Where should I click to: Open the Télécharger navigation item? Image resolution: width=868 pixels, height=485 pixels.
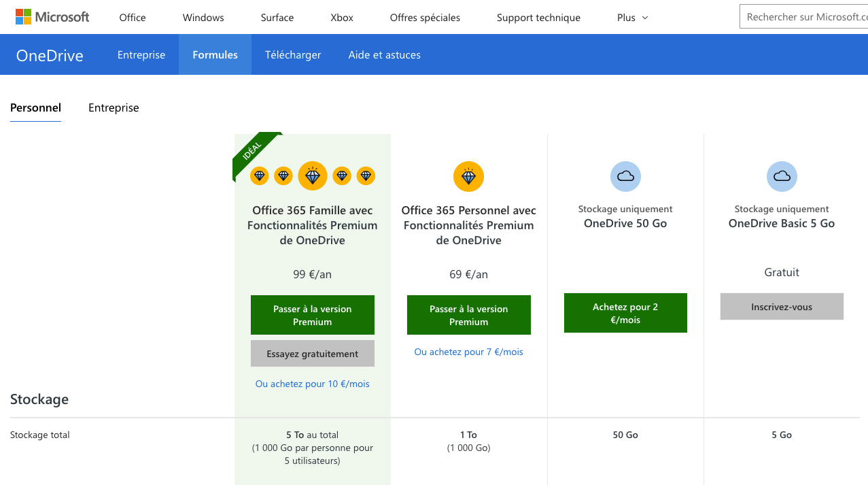tap(292, 54)
